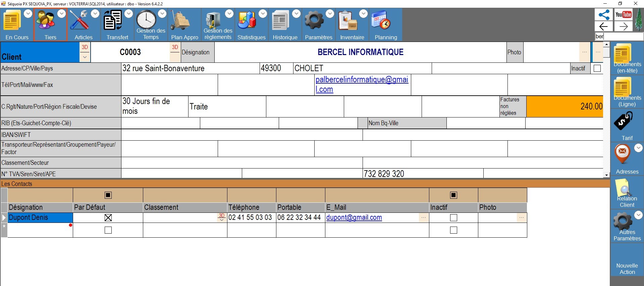Expand the En Cours dropdown arrow
This screenshot has width=644, height=286.
(x=28, y=13)
